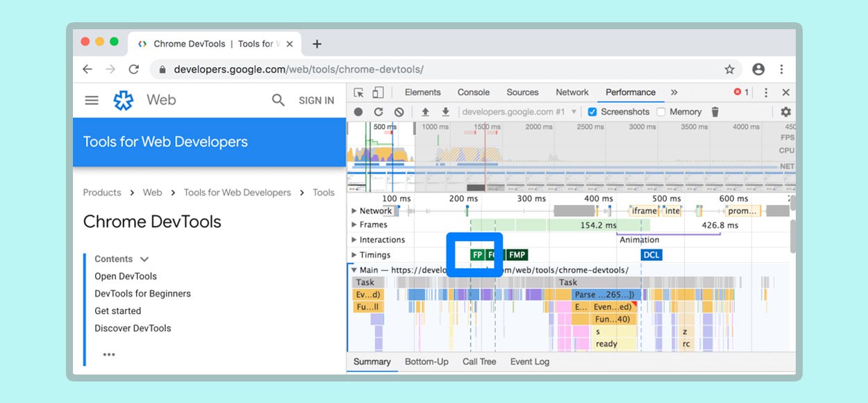
Task: Click the flame chart vertical scrollbar
Action: tap(793, 236)
